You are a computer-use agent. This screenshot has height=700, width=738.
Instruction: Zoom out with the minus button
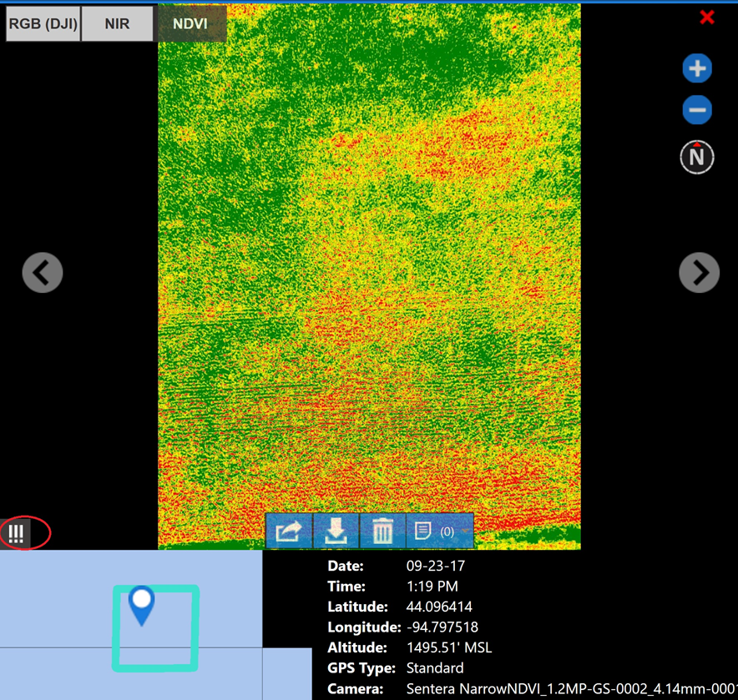pos(697,110)
